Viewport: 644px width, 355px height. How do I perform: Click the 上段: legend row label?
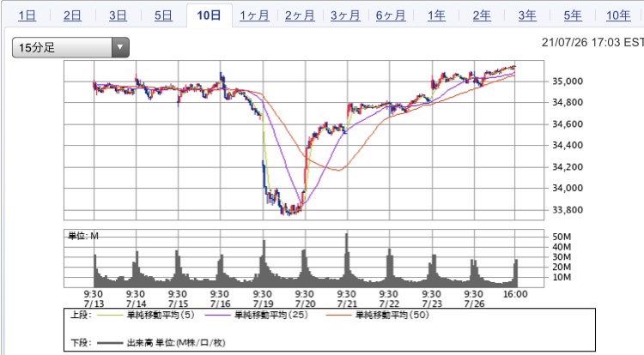[x=81, y=315]
